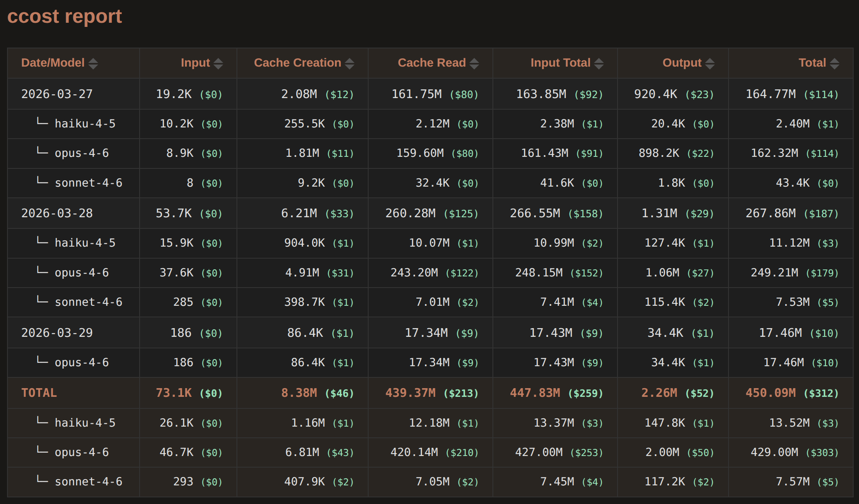This screenshot has width=859, height=504.
Task: Click the 260.28M cache read cell
Action: (x=410, y=213)
